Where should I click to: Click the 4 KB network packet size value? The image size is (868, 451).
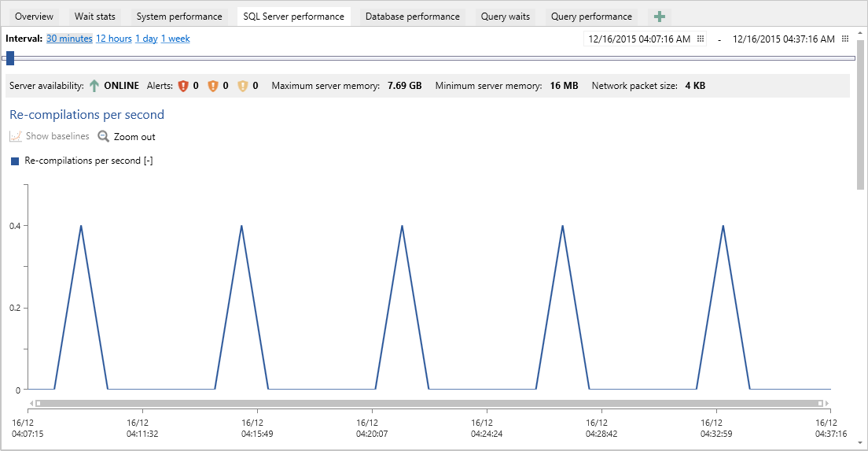pos(695,86)
